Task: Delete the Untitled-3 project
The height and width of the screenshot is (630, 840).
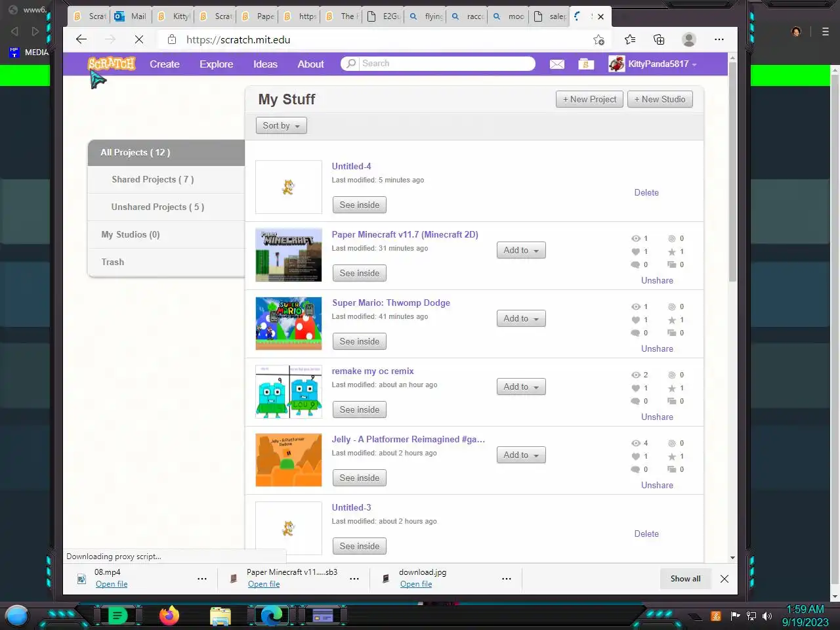Action: [646, 534]
